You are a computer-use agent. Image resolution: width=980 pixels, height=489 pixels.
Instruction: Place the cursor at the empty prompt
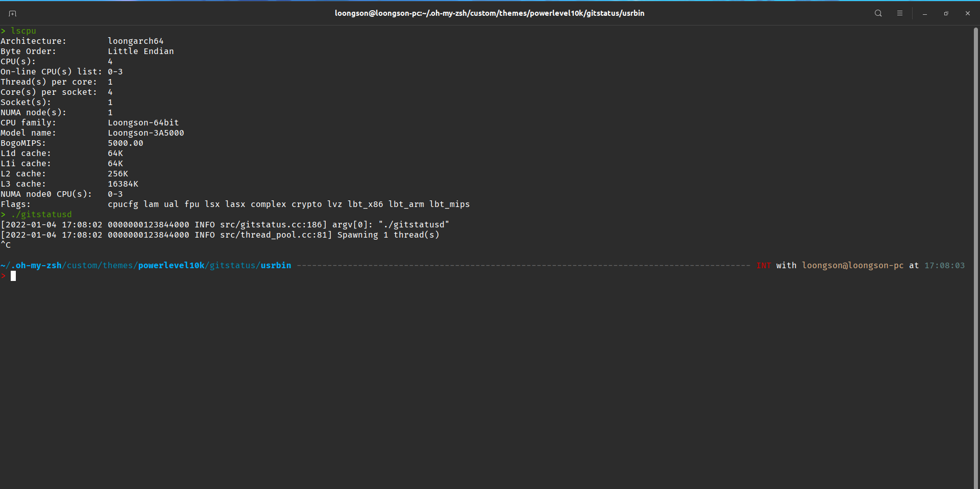[14, 276]
